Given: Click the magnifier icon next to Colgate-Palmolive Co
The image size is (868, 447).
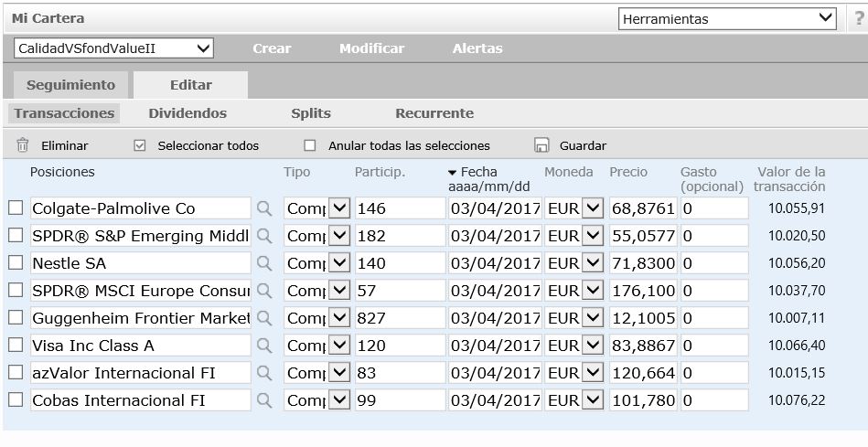Looking at the screenshot, I should coord(264,208).
